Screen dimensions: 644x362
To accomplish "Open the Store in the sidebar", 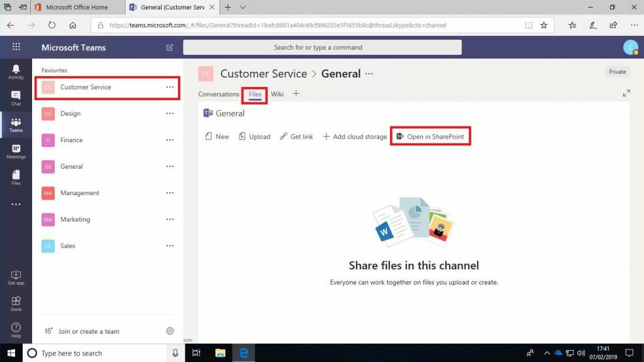I will coord(16,304).
